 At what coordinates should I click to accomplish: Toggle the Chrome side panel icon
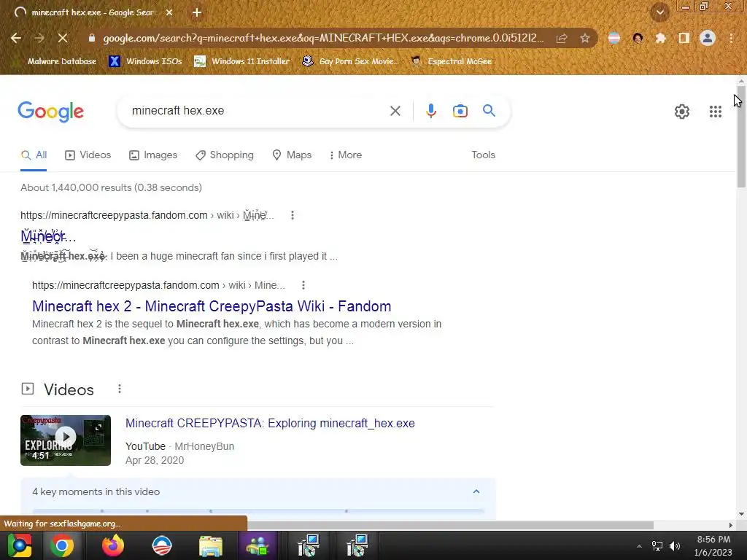(x=684, y=38)
